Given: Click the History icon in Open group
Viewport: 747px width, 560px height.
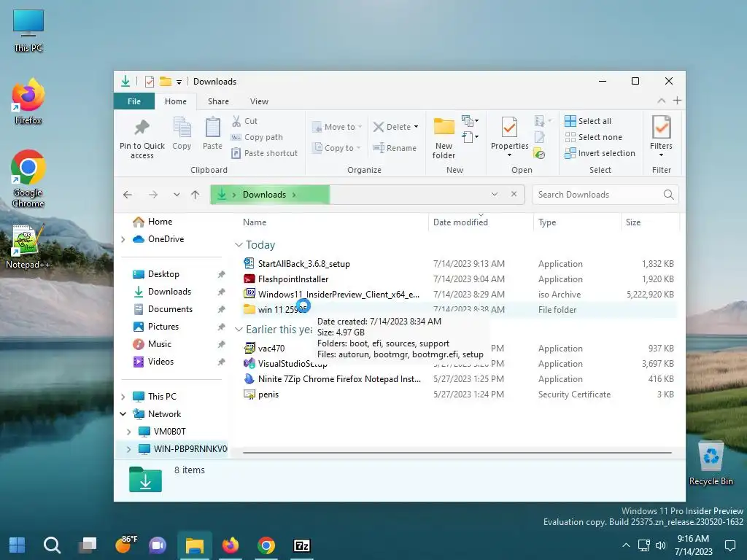Looking at the screenshot, I should (539, 154).
